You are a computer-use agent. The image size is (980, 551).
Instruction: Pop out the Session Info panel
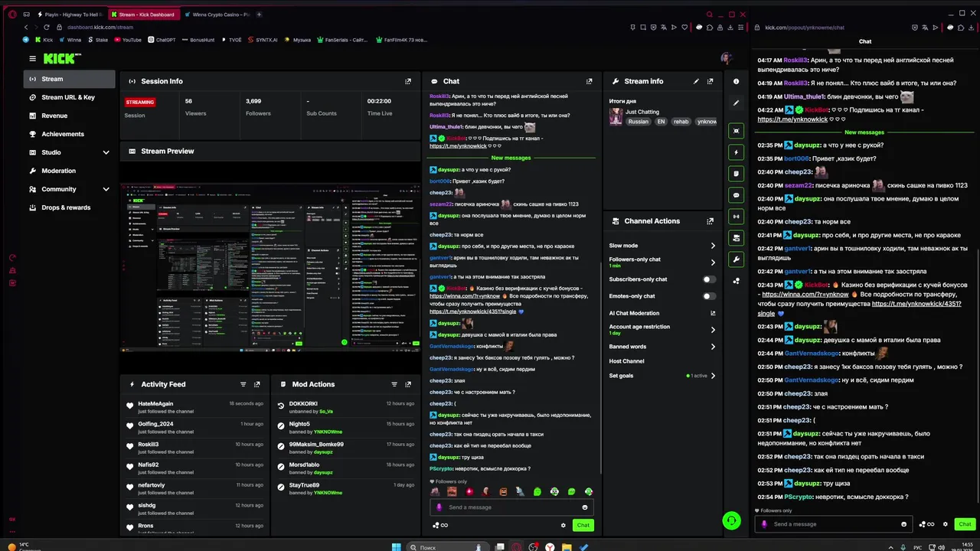point(408,81)
